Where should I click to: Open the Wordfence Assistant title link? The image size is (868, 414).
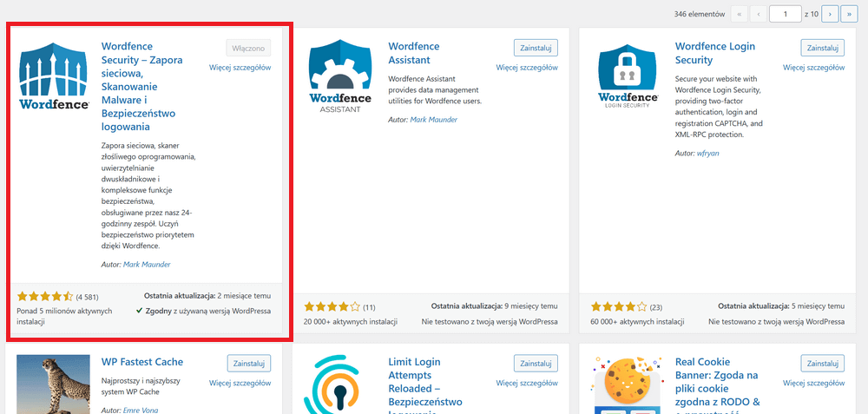pyautogui.click(x=414, y=53)
